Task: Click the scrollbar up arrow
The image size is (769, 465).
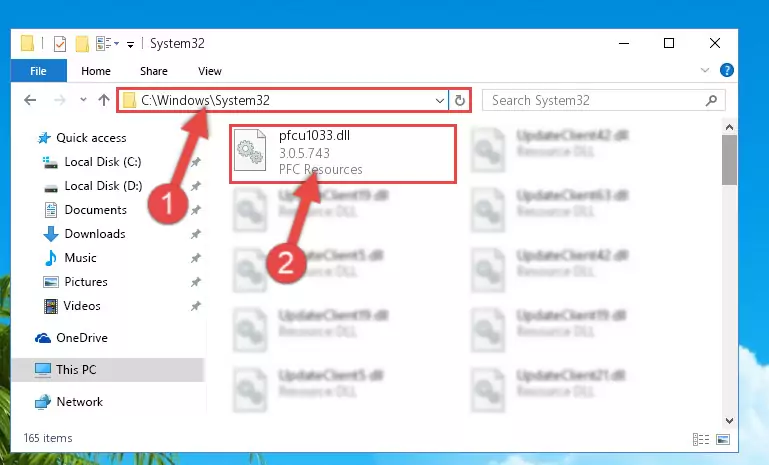Action: (729, 128)
